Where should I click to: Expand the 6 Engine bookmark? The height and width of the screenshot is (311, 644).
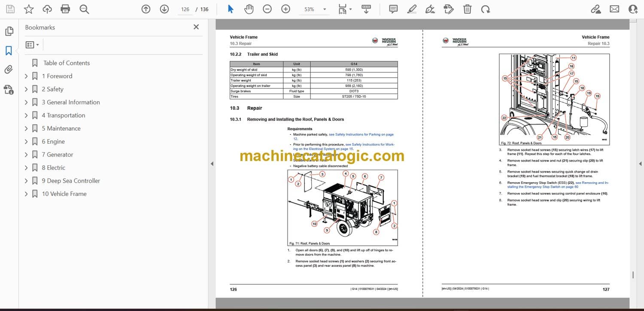(26, 142)
